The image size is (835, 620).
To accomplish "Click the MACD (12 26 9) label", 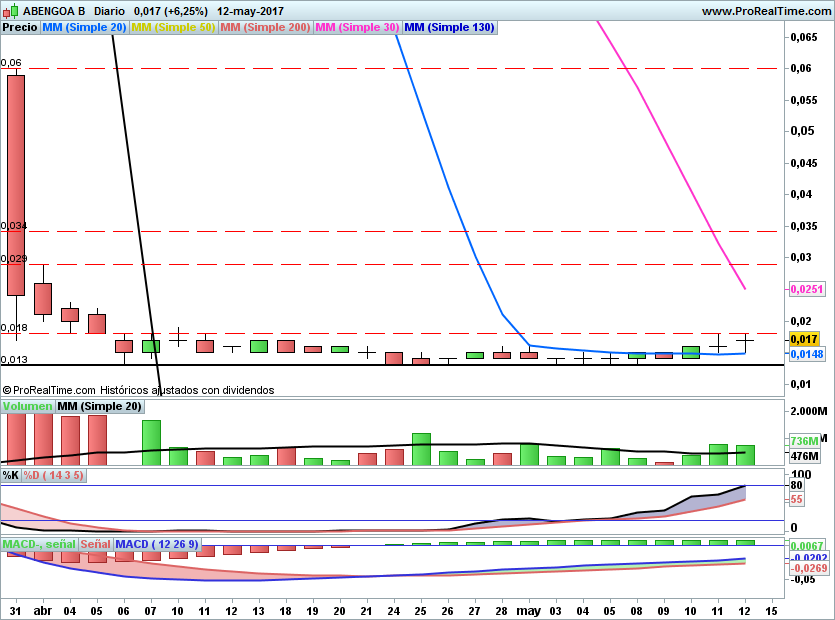I will point(158,544).
